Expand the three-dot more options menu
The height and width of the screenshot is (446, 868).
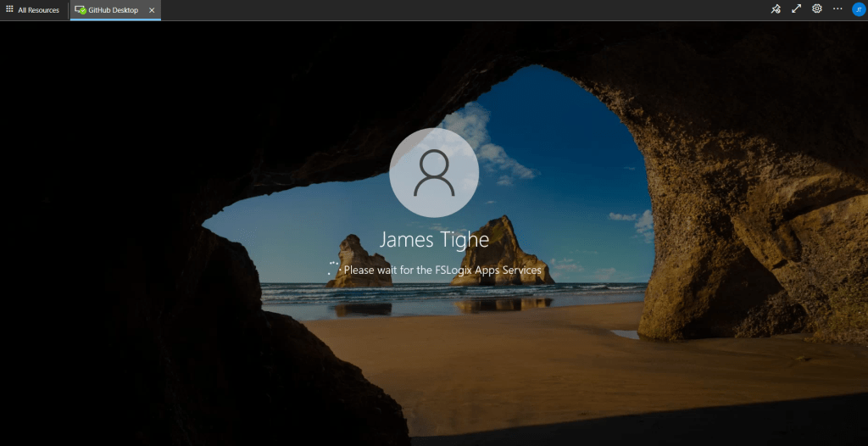(x=837, y=8)
